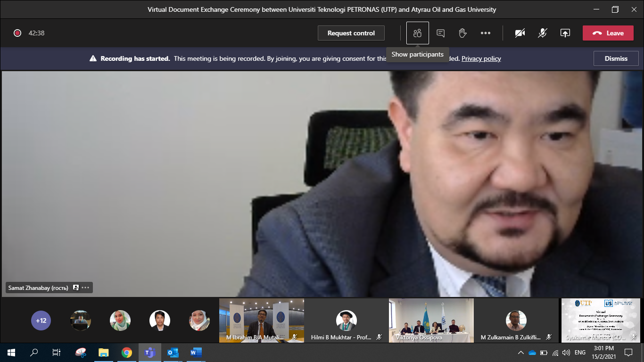
Task: Open the Show participants panel
Action: pos(417,33)
